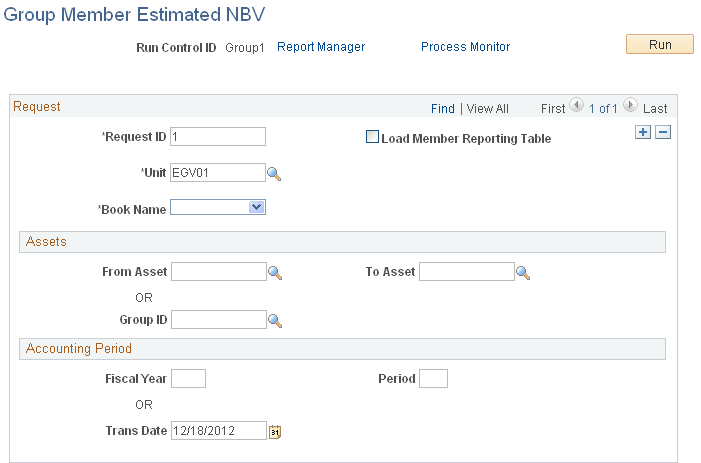This screenshot has height=463, width=701.
Task: Click the From Asset lookup magnifier
Action: tap(274, 272)
